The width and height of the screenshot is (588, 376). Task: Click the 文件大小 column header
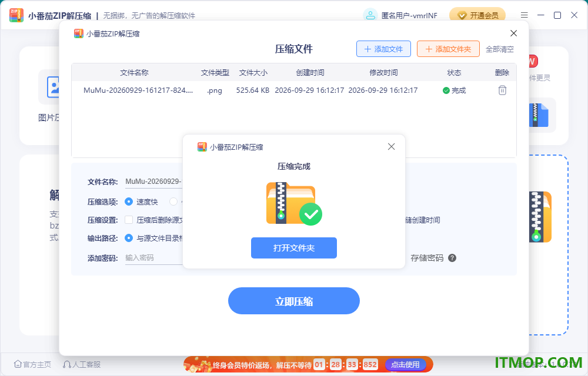253,73
